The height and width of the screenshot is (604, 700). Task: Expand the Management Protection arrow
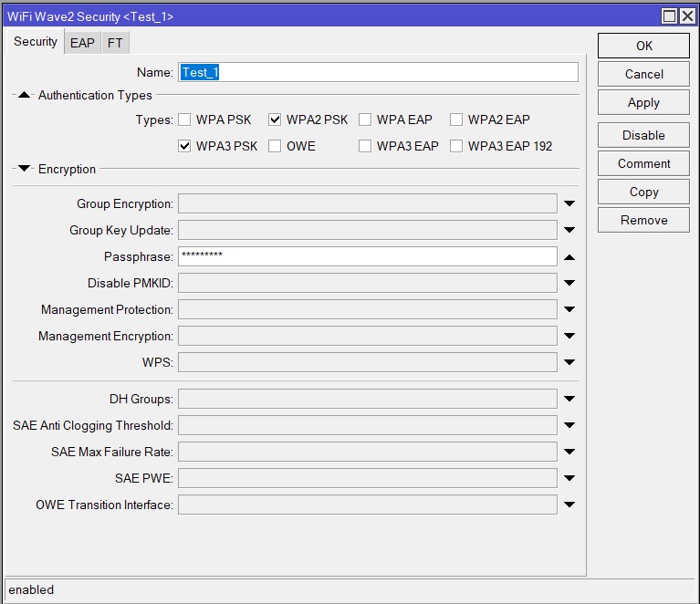[569, 310]
